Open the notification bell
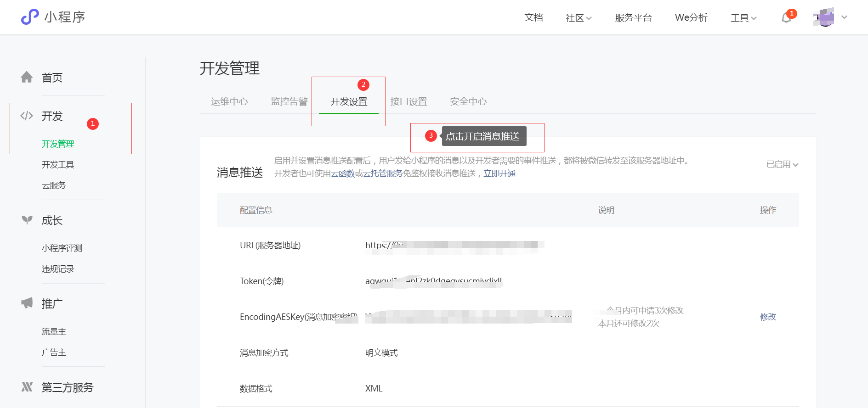The image size is (868, 408). coord(787,18)
